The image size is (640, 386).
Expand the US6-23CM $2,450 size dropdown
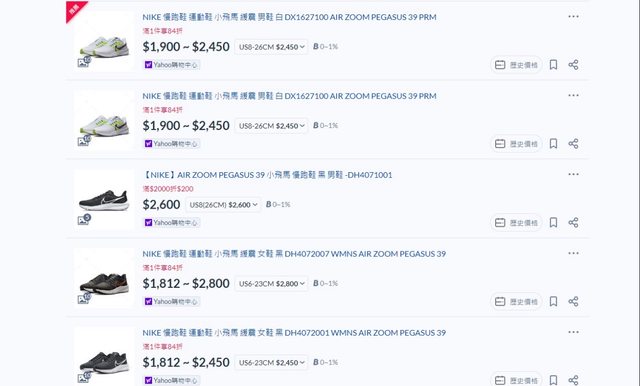(x=271, y=362)
